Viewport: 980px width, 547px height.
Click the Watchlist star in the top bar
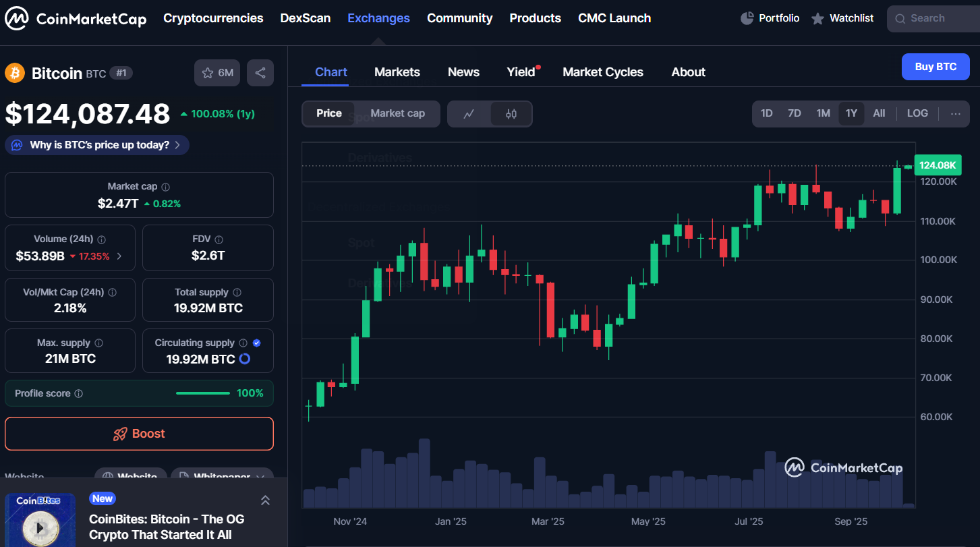coord(818,18)
